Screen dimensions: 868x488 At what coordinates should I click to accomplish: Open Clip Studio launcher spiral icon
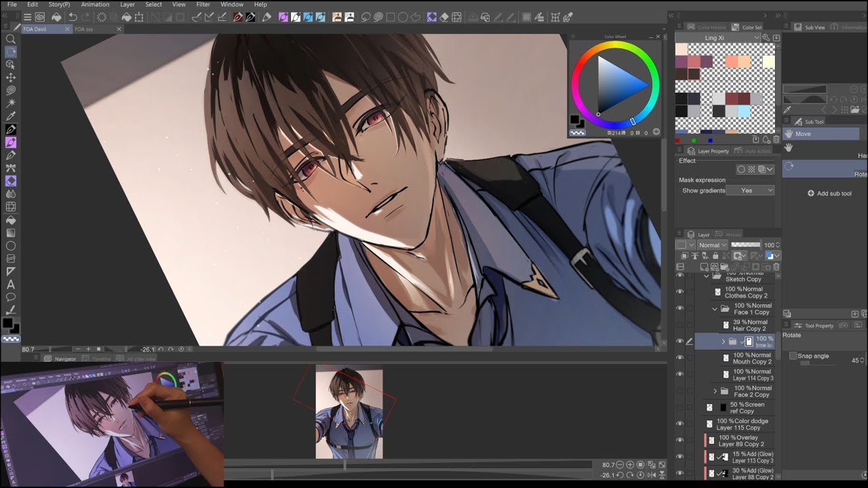pos(40,17)
